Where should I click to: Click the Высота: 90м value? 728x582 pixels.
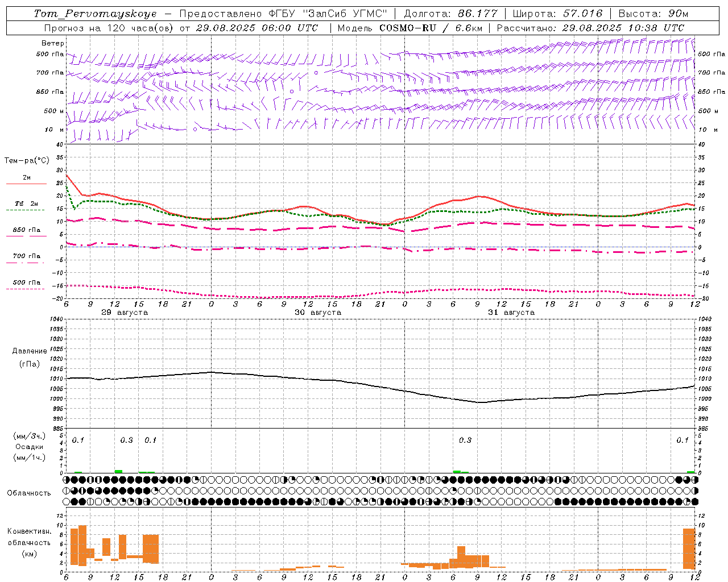click(x=653, y=14)
